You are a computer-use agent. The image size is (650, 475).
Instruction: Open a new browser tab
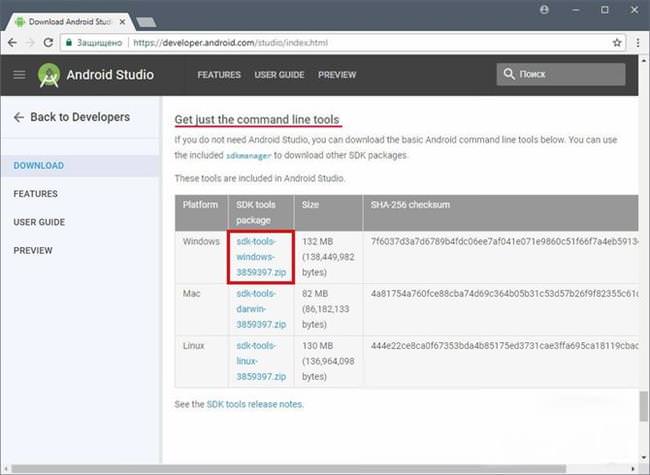(146, 22)
